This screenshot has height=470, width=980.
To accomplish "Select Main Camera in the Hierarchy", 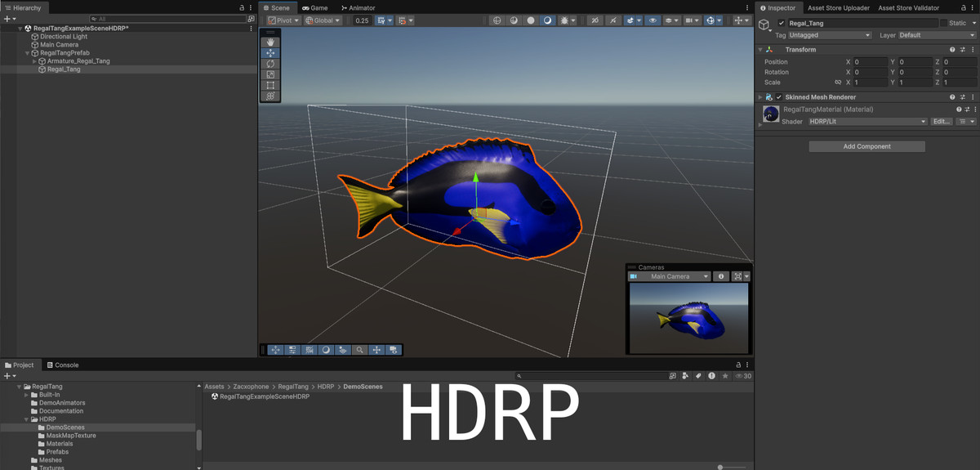I will [x=60, y=45].
